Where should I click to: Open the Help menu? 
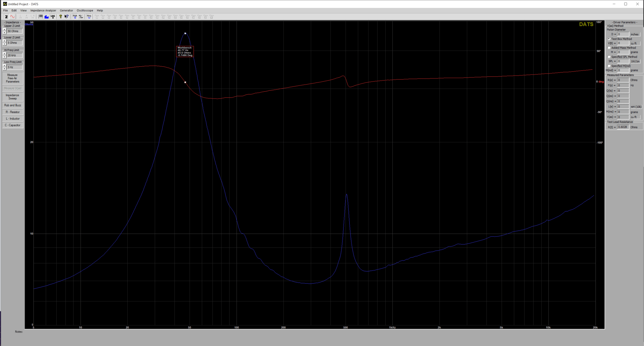(x=100, y=10)
